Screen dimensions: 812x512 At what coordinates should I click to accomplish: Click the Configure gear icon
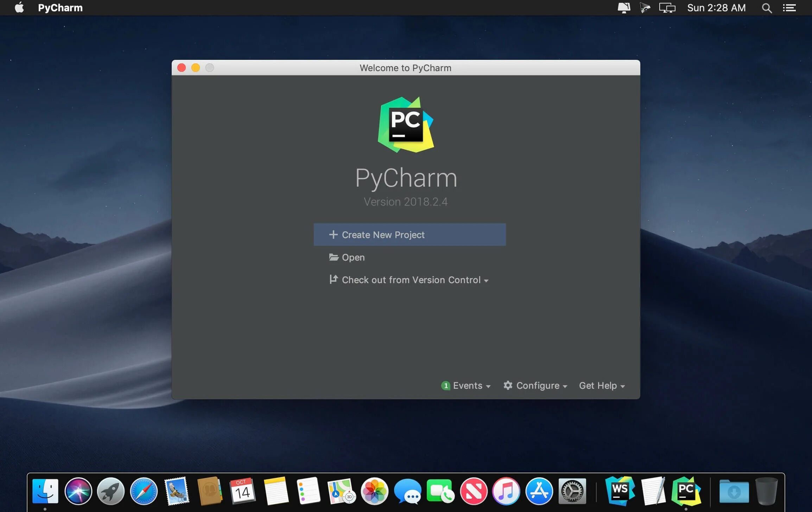[x=508, y=385]
